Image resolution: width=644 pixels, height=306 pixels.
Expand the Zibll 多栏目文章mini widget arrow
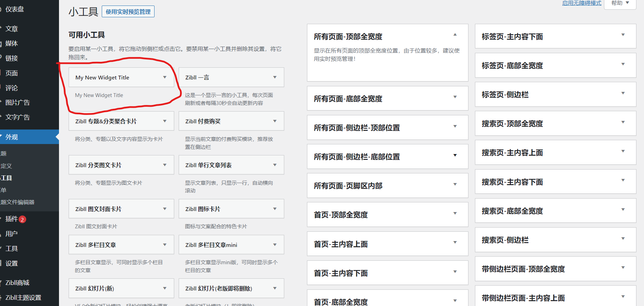[275, 245]
